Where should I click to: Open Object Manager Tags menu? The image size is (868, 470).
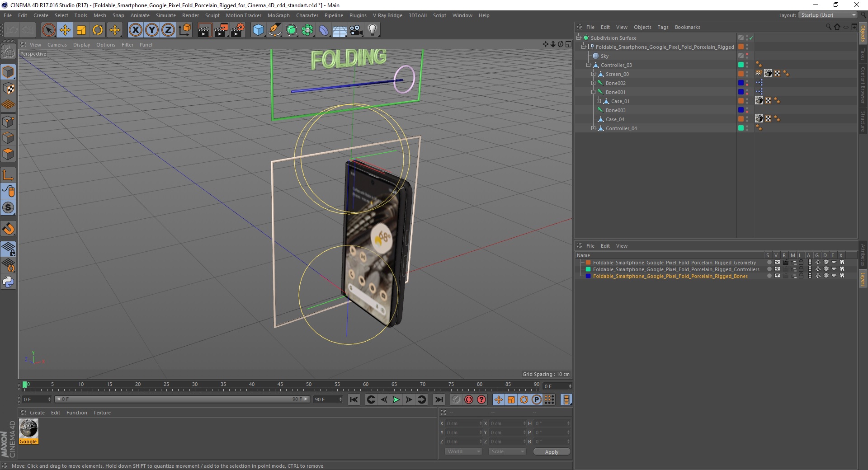click(x=663, y=27)
